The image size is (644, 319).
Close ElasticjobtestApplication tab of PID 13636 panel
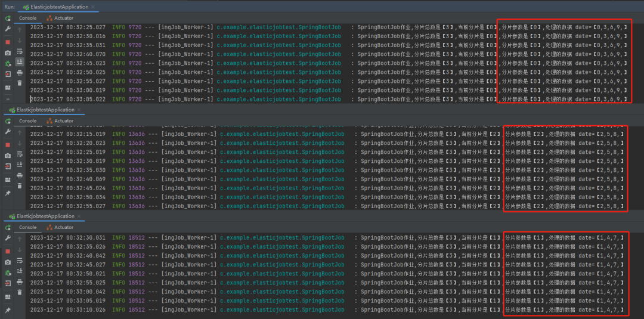pyautogui.click(x=79, y=110)
